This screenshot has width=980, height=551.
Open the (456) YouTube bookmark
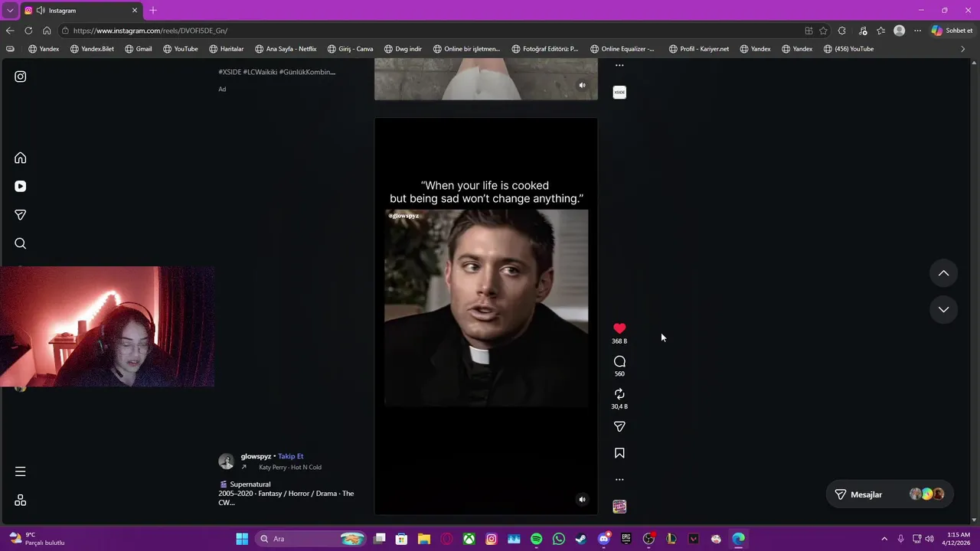pos(848,49)
